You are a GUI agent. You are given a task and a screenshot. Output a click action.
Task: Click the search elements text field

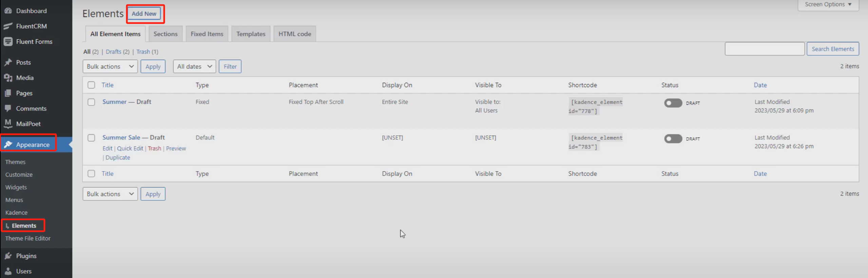764,49
